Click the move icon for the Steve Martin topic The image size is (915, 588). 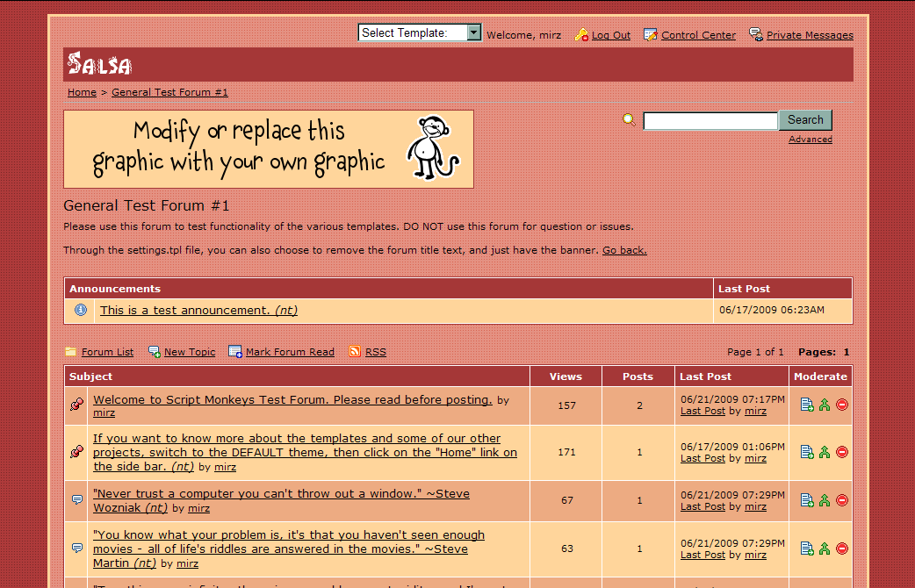(807, 549)
